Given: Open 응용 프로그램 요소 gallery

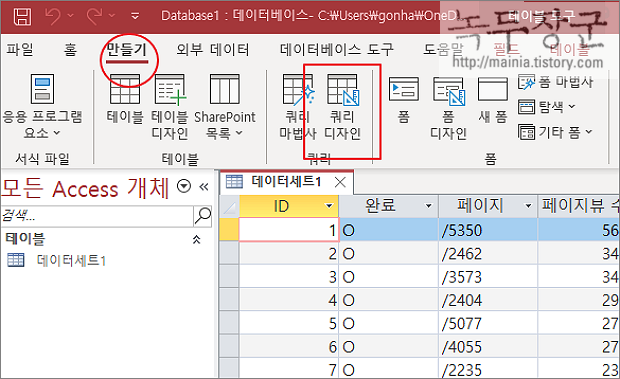Looking at the screenshot, I should 42,106.
